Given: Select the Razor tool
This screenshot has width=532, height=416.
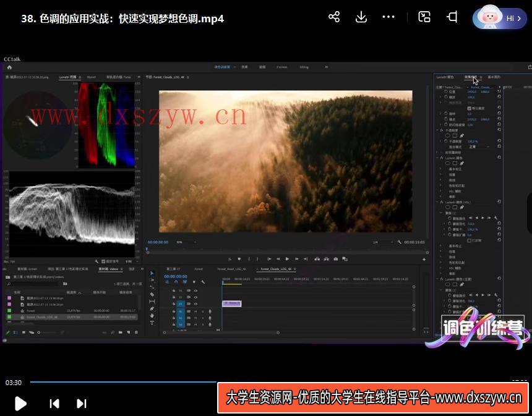Looking at the screenshot, I should pyautogui.click(x=152, y=294).
